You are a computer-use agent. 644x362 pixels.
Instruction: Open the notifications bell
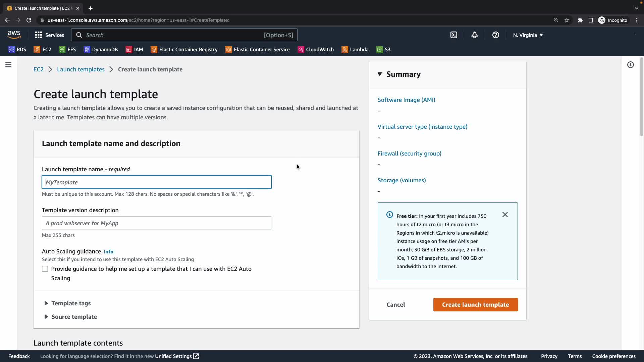click(x=474, y=35)
